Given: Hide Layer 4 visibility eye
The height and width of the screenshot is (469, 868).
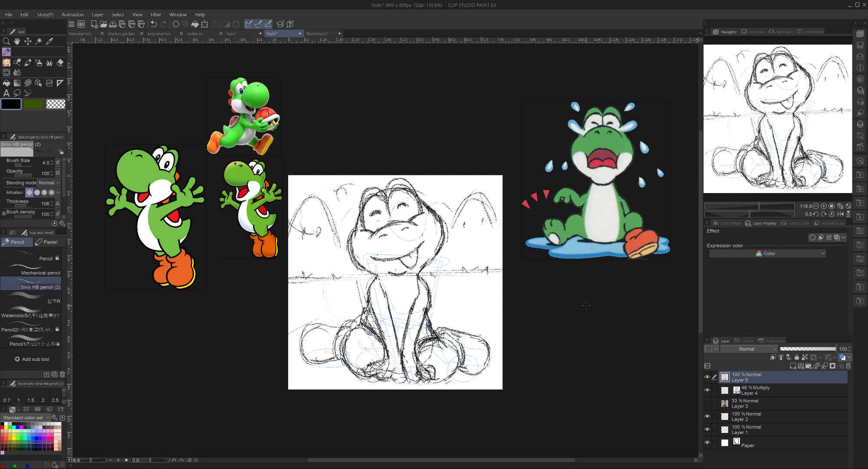Looking at the screenshot, I should (707, 390).
